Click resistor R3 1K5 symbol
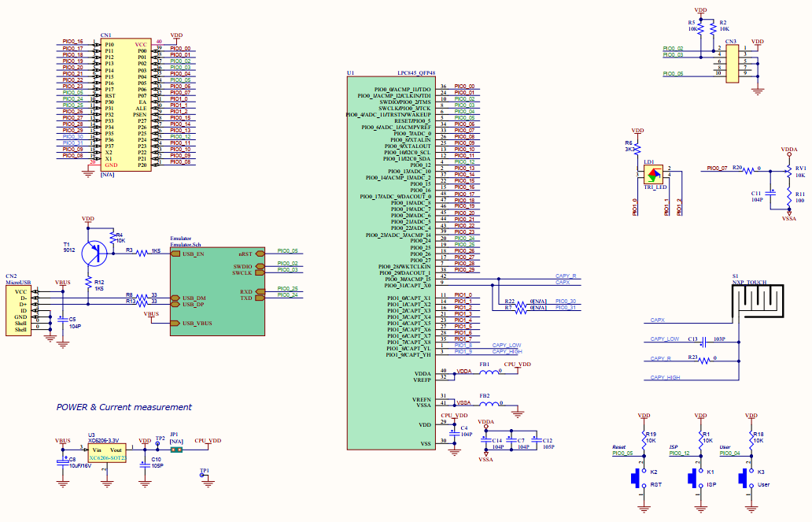This screenshot has width=812, height=522. tap(142, 254)
